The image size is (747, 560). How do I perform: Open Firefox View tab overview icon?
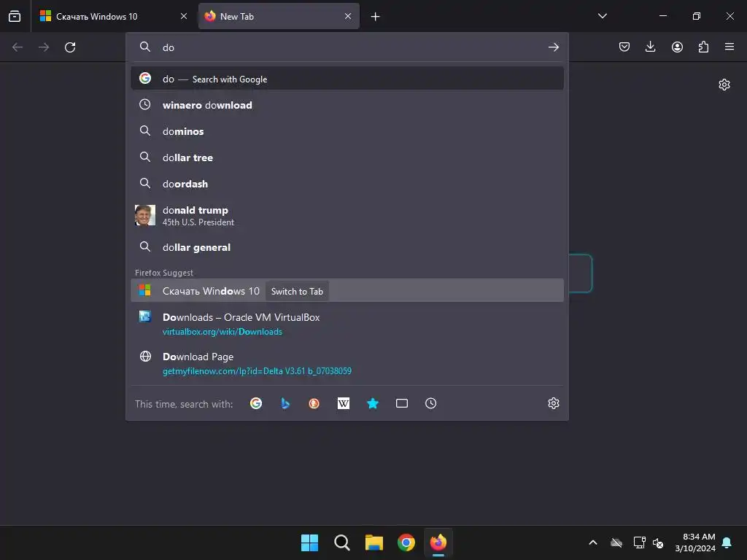(x=15, y=16)
